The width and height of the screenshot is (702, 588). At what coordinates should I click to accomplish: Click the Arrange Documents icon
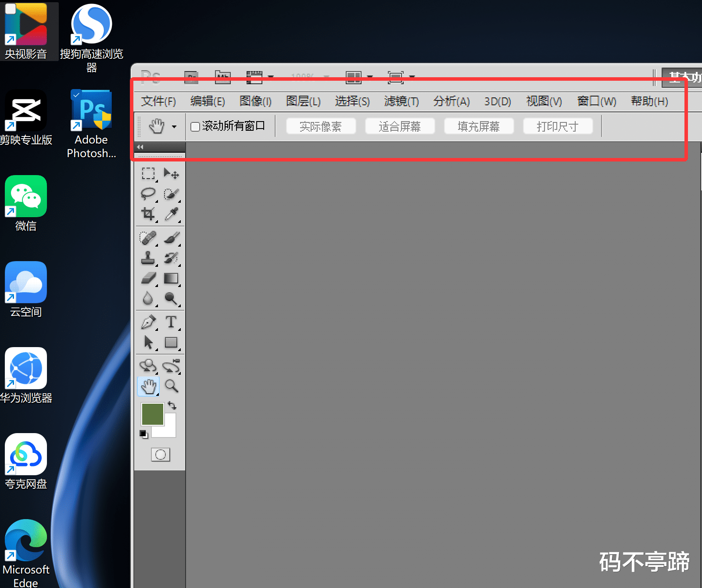click(354, 78)
